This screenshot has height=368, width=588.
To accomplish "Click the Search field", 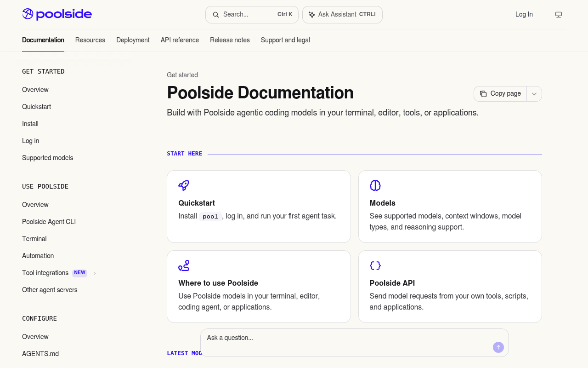I will [x=252, y=15].
